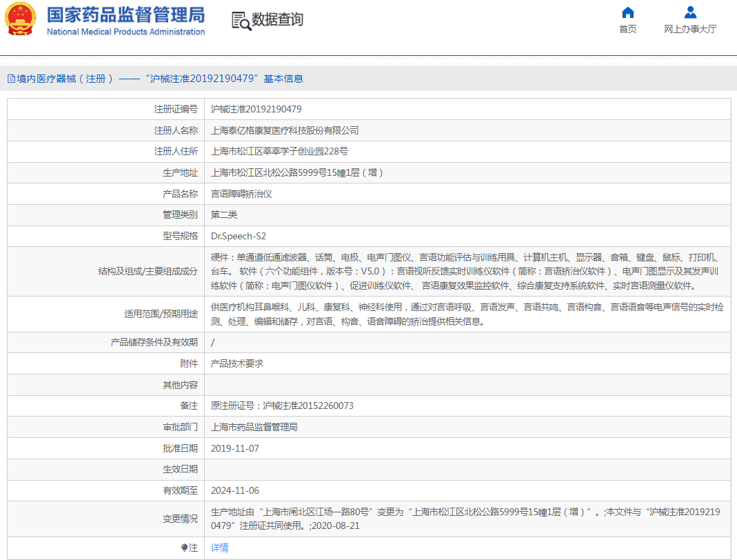
Task: Open the 详情 link
Action: tap(219, 548)
